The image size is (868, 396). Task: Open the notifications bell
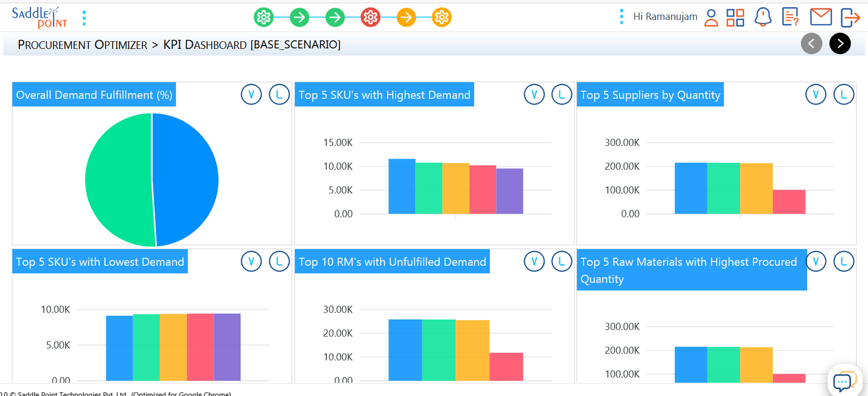tap(763, 17)
